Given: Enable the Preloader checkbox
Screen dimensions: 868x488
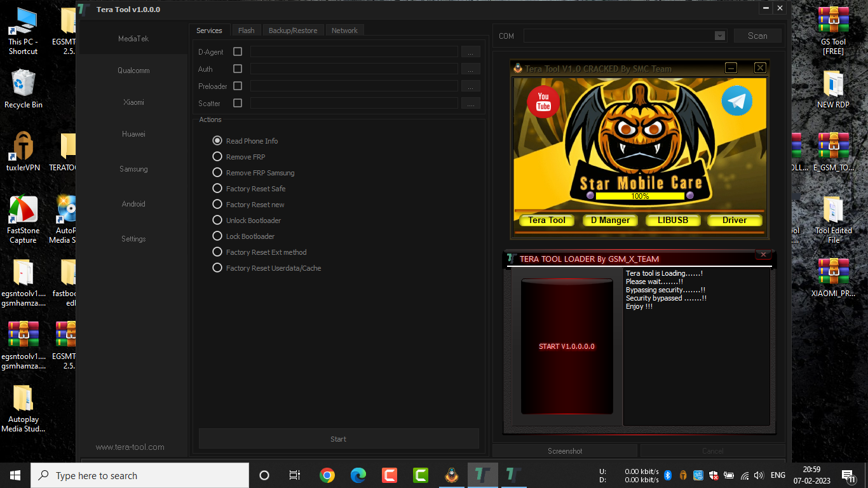Looking at the screenshot, I should point(238,86).
